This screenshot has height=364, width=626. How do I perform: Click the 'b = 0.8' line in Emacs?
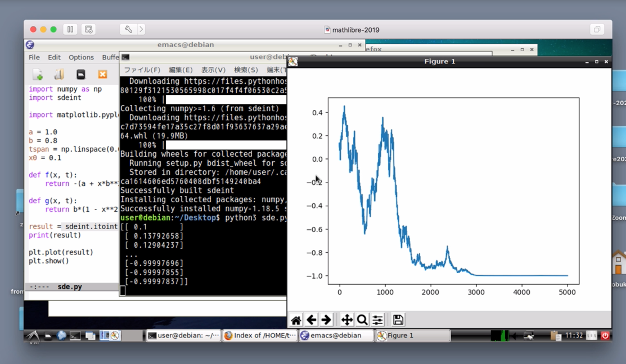pos(43,140)
